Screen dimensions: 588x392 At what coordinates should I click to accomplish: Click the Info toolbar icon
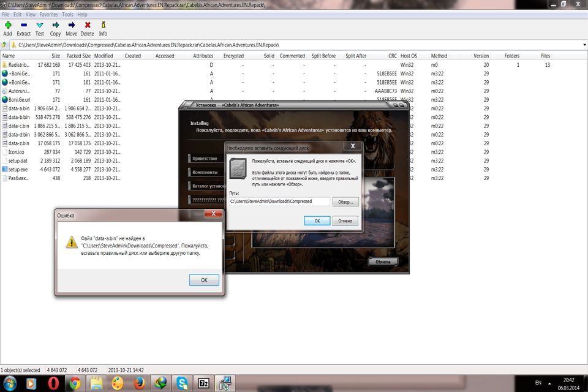tap(103, 25)
